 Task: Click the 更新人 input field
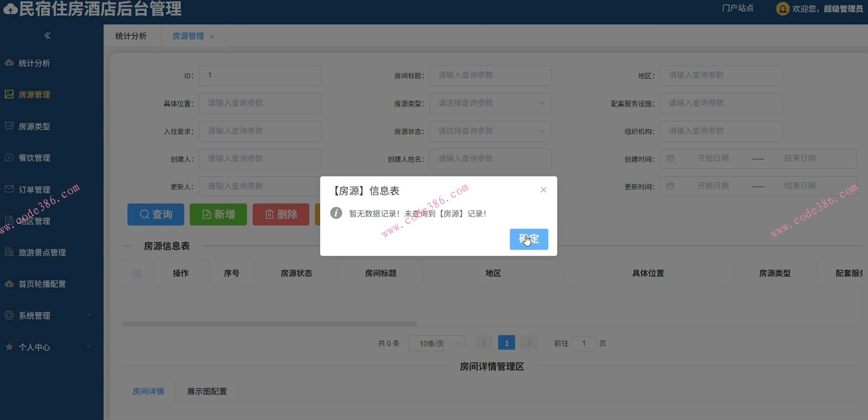click(x=260, y=186)
